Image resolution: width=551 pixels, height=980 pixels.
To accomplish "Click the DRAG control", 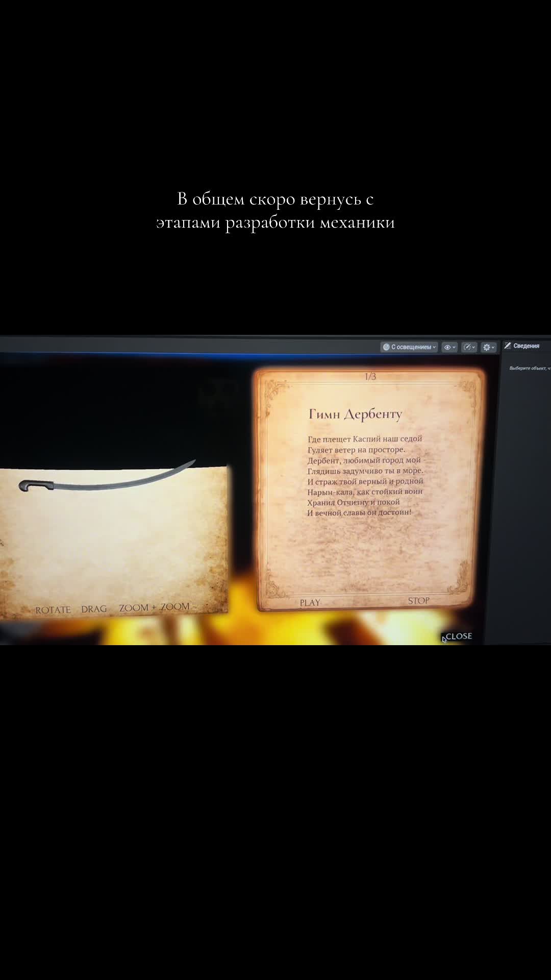I will click(94, 609).
